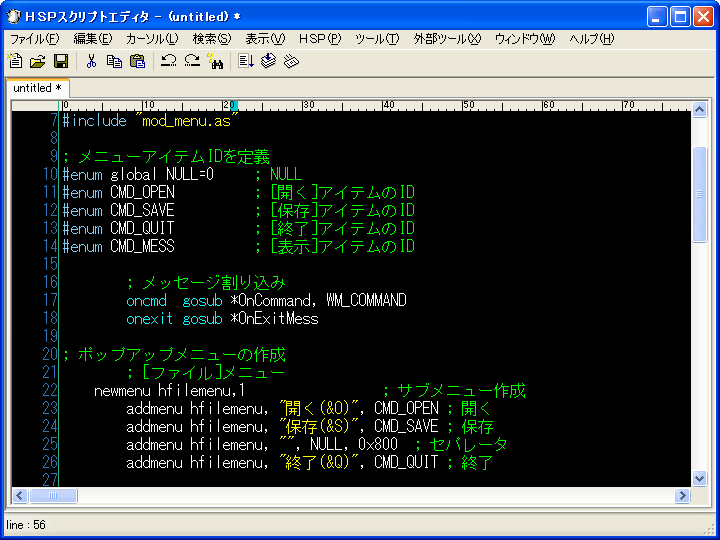
Task: Click the oncmd keyword on line 17
Action: point(146,301)
